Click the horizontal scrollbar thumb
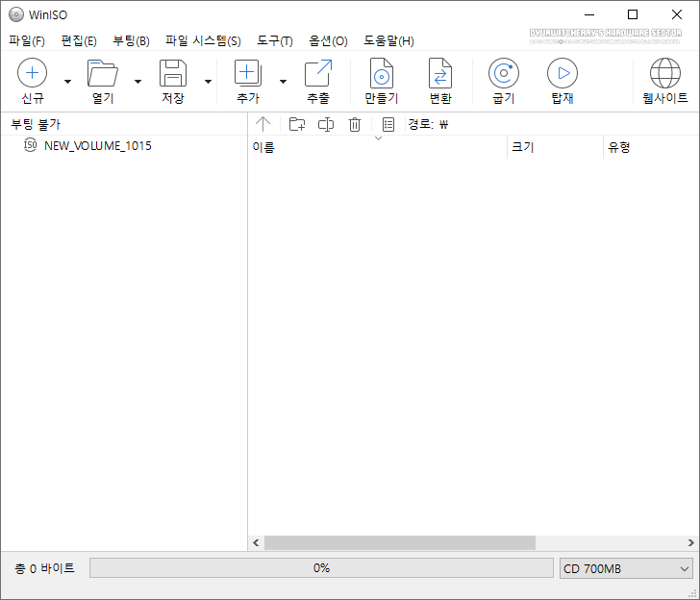Viewport: 700px width, 600px height. 400,543
